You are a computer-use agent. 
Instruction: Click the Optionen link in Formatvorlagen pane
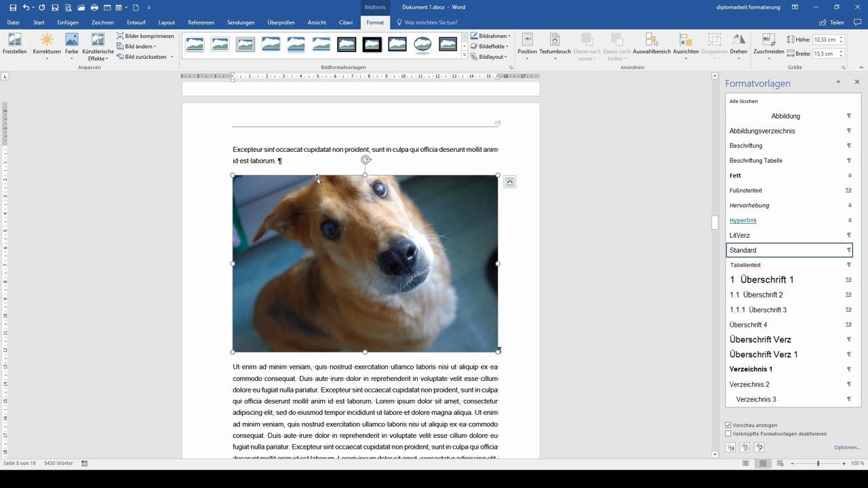coord(847,447)
